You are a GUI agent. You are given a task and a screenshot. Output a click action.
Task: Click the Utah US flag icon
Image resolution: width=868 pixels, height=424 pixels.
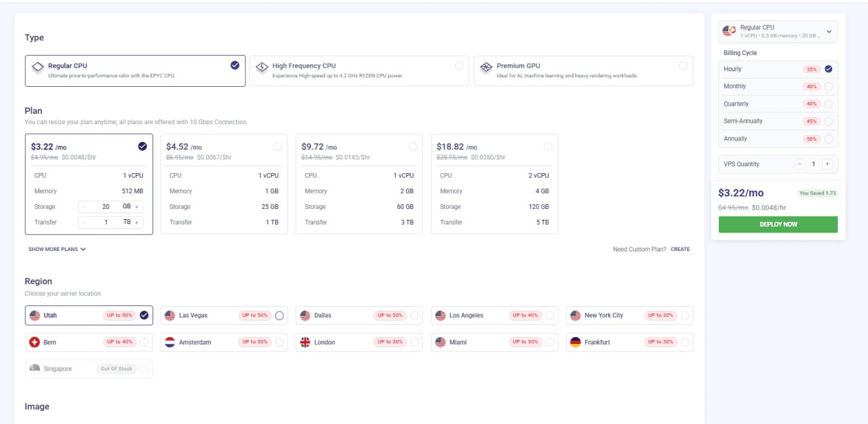pyautogui.click(x=35, y=315)
